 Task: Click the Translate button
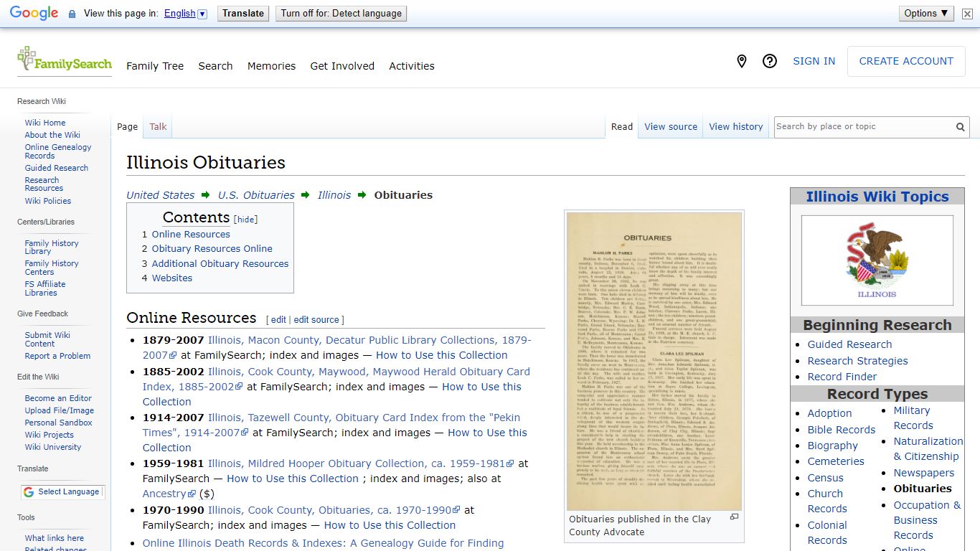click(x=243, y=14)
